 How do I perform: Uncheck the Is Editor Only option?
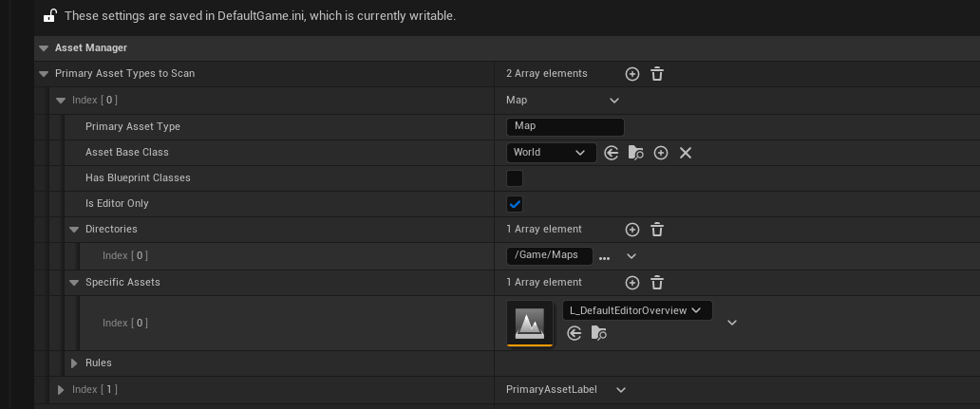(x=515, y=204)
